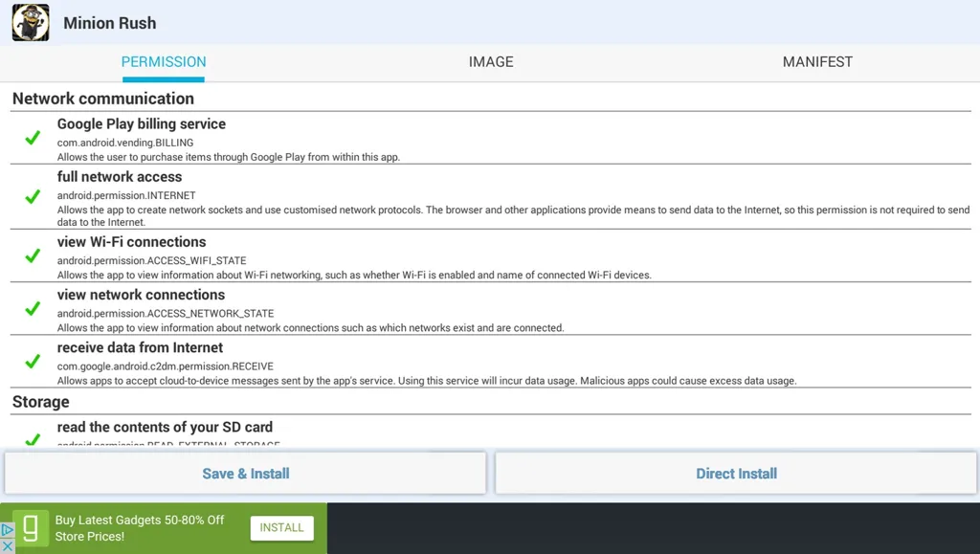Click the Direct Install button

pyautogui.click(x=736, y=474)
